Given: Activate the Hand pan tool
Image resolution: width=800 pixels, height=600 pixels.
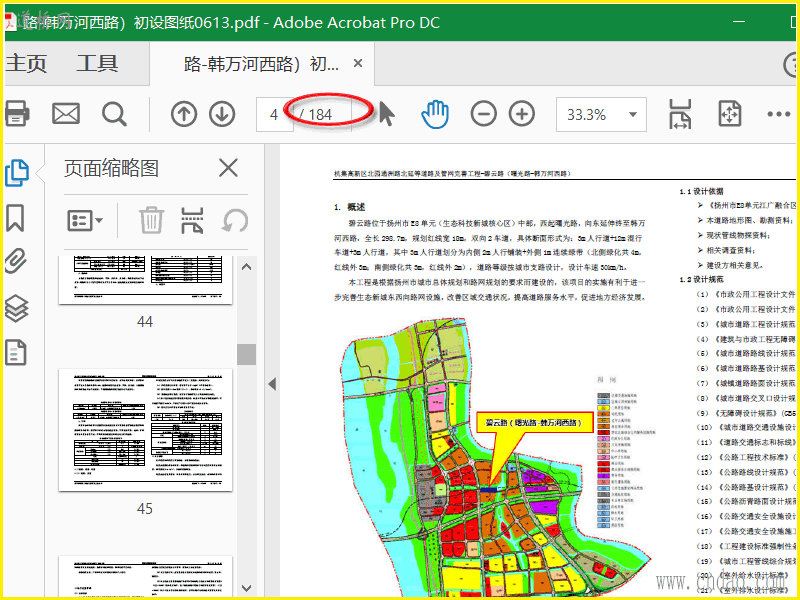Looking at the screenshot, I should (435, 114).
